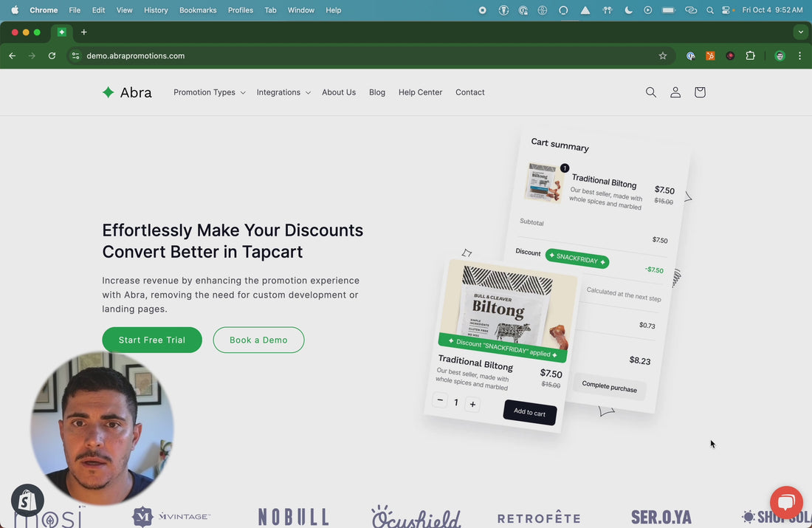
Task: Expand the Integrations dropdown menu
Action: [283, 92]
